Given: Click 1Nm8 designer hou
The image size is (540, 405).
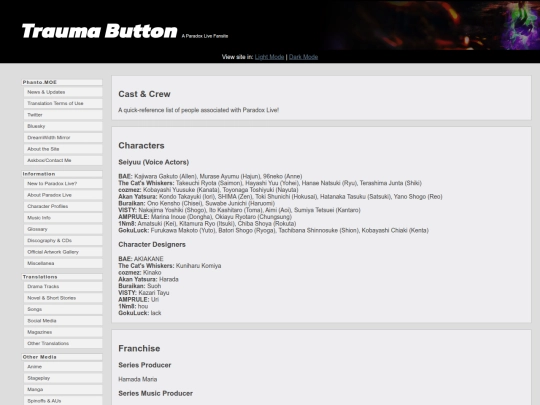Looking at the screenshot, I should (x=143, y=306).
